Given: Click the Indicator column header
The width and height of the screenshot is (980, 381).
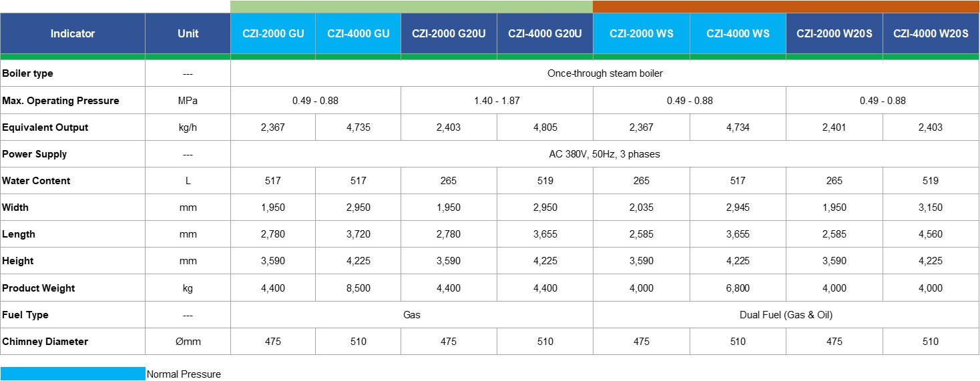Looking at the screenshot, I should pos(73,33).
